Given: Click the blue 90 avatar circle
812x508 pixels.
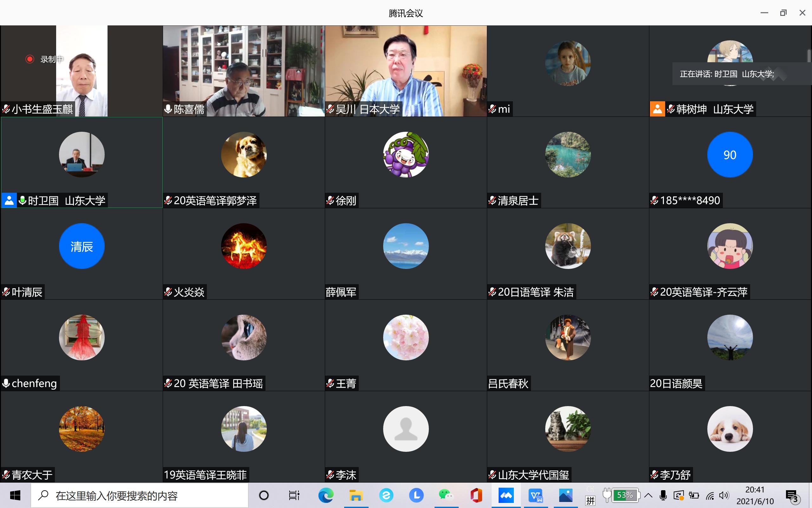Looking at the screenshot, I should (730, 155).
